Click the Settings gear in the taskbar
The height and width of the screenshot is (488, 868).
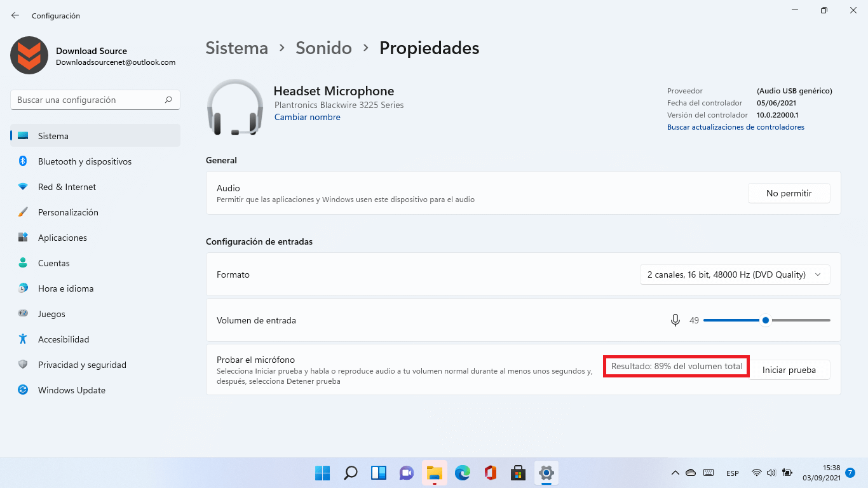pos(546,473)
